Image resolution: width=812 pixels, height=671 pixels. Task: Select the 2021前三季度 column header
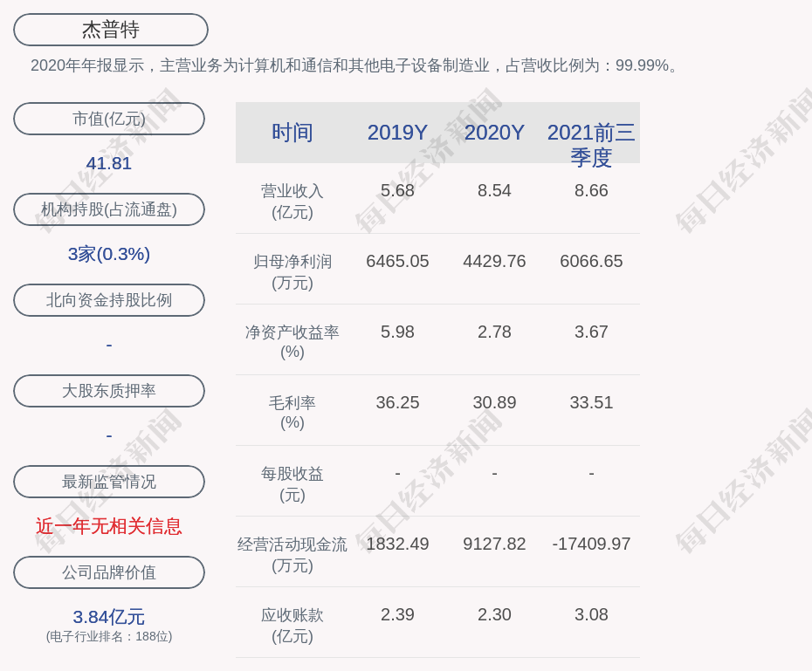[x=591, y=144]
